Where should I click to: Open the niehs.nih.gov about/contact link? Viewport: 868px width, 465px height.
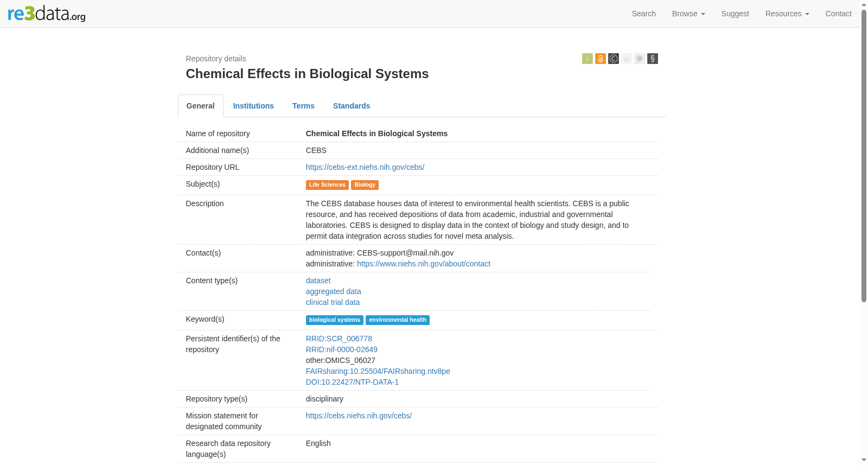tap(423, 264)
